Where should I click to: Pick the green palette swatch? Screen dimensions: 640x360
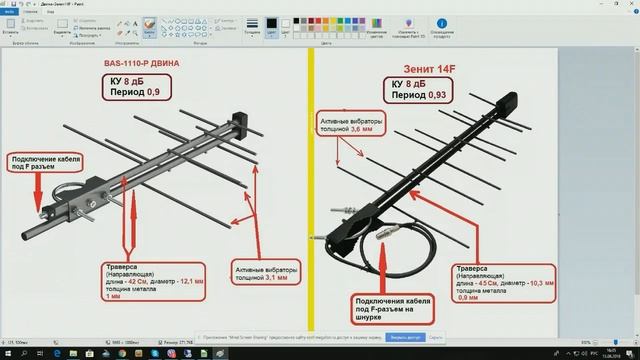coord(340,21)
